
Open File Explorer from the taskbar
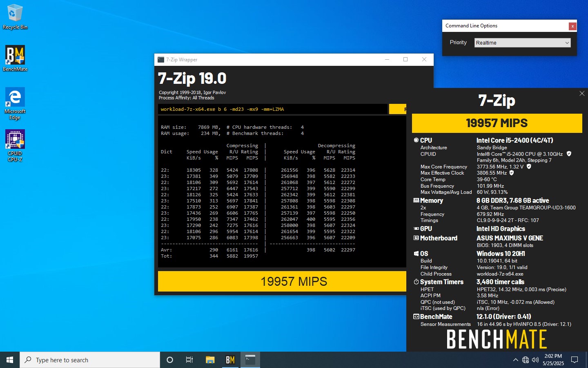210,360
